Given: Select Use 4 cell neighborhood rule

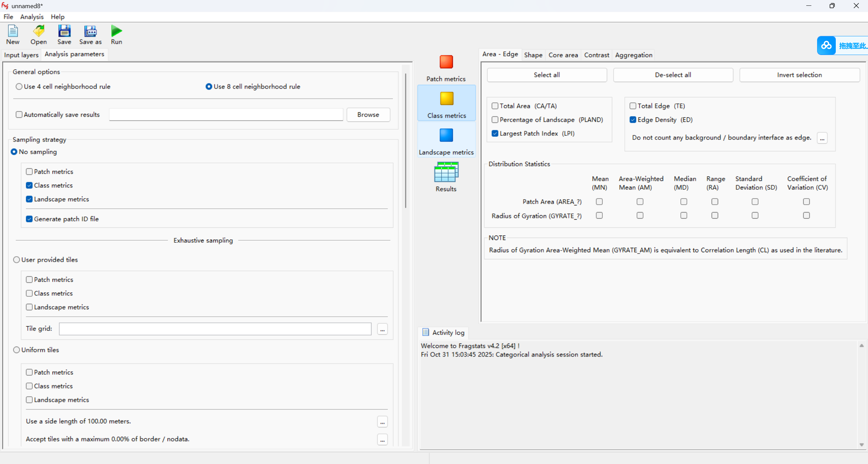Looking at the screenshot, I should [x=19, y=87].
